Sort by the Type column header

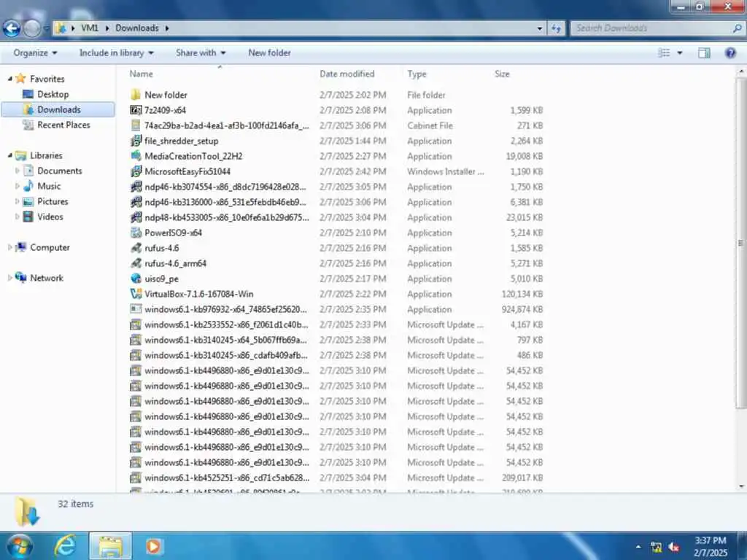click(417, 74)
